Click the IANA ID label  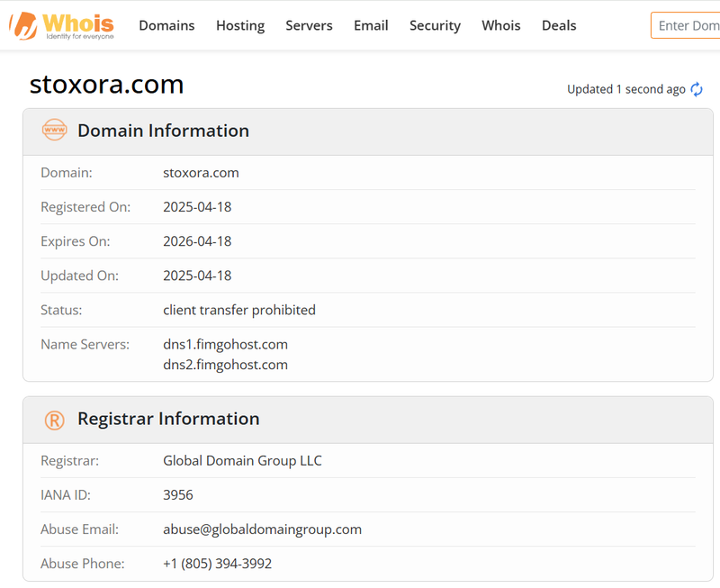pos(66,494)
